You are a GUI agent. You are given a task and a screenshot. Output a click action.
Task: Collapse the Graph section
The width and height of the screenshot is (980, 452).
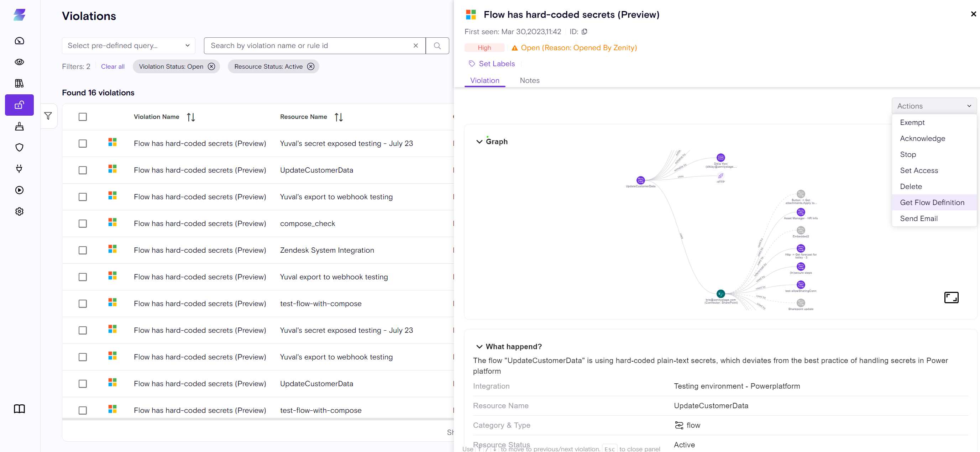click(x=479, y=142)
